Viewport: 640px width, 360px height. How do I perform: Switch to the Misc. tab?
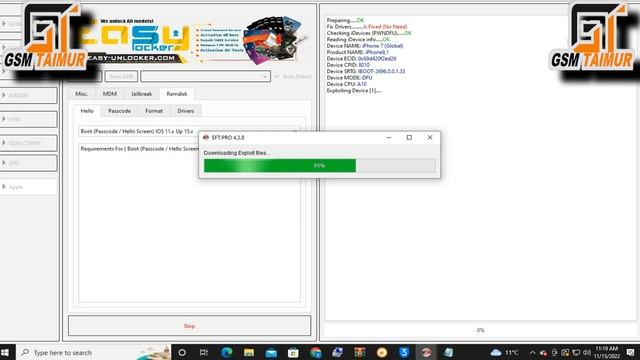pos(82,94)
